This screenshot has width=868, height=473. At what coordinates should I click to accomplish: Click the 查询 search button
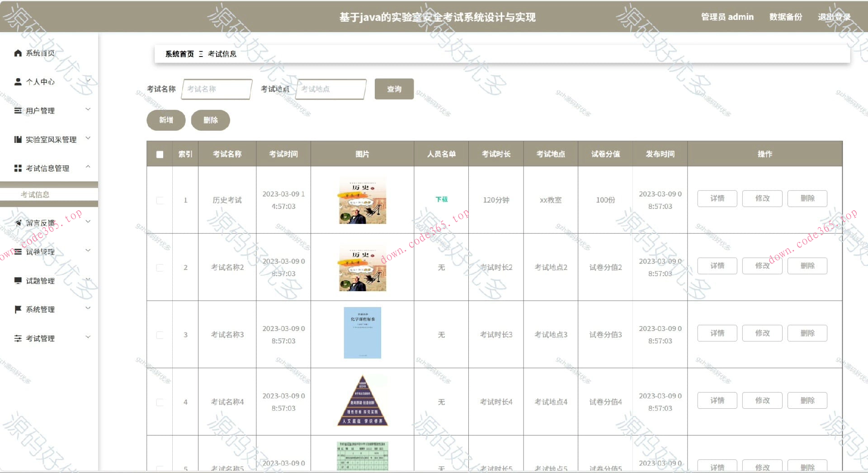(394, 89)
